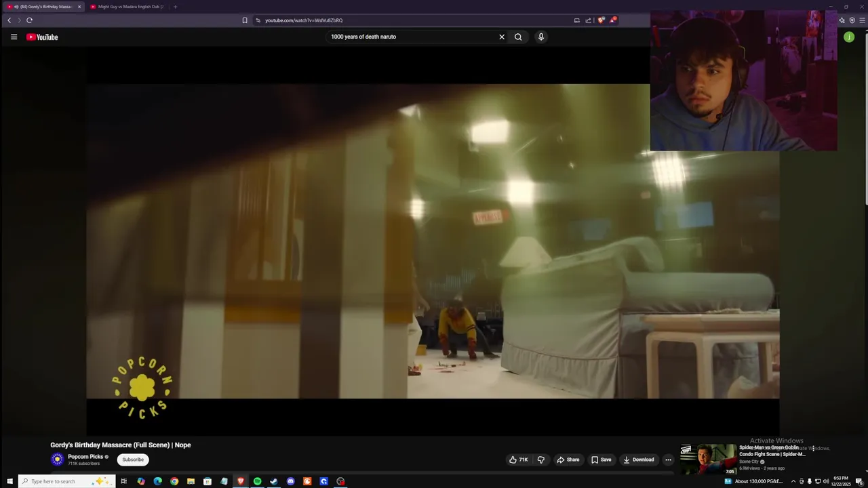The height and width of the screenshot is (488, 868).
Task: Open more actions with the three-dots button
Action: click(668, 460)
